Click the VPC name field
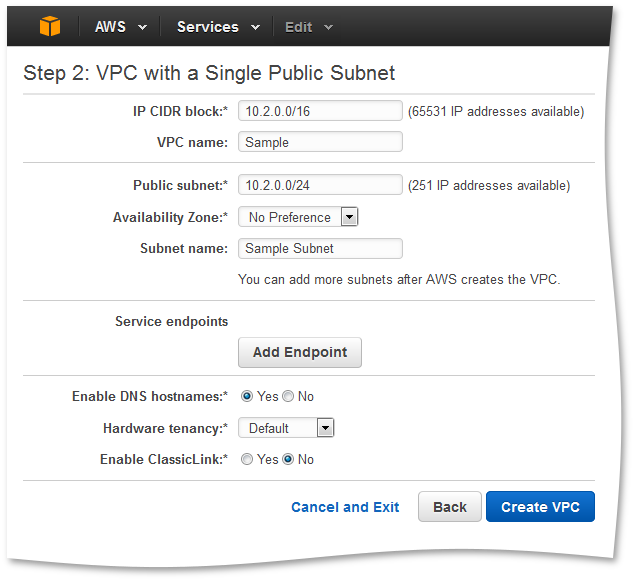635x582 pixels. pos(320,142)
